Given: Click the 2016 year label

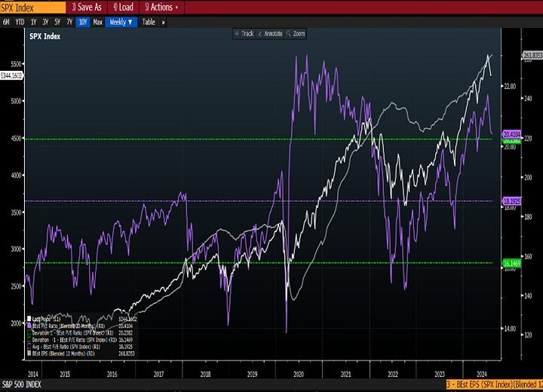Looking at the screenshot, I should pos(112,374).
